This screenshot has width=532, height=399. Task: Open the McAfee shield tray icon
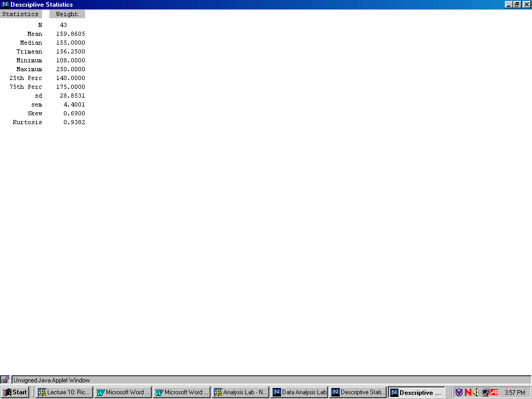[459, 392]
